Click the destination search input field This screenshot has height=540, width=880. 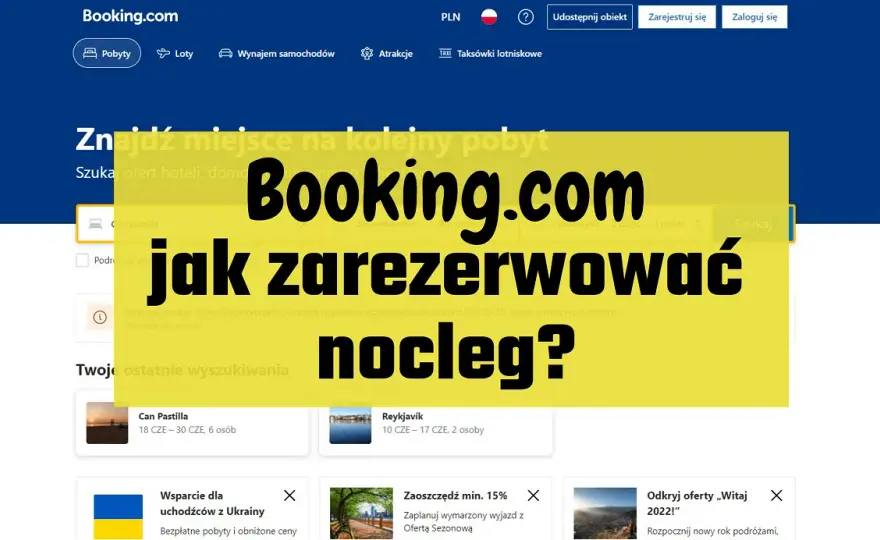coord(200,224)
